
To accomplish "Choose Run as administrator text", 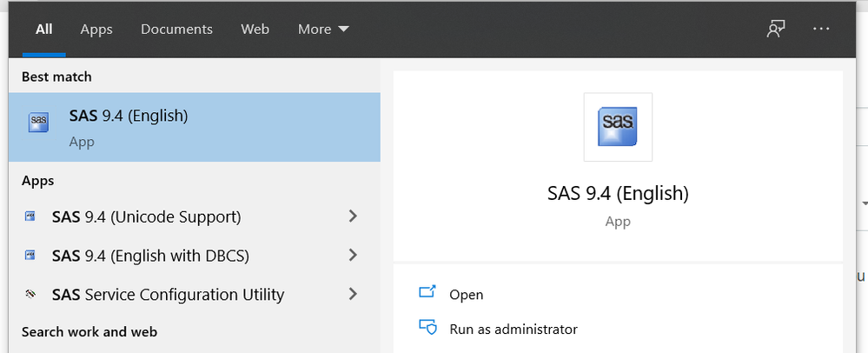I will [x=514, y=330].
